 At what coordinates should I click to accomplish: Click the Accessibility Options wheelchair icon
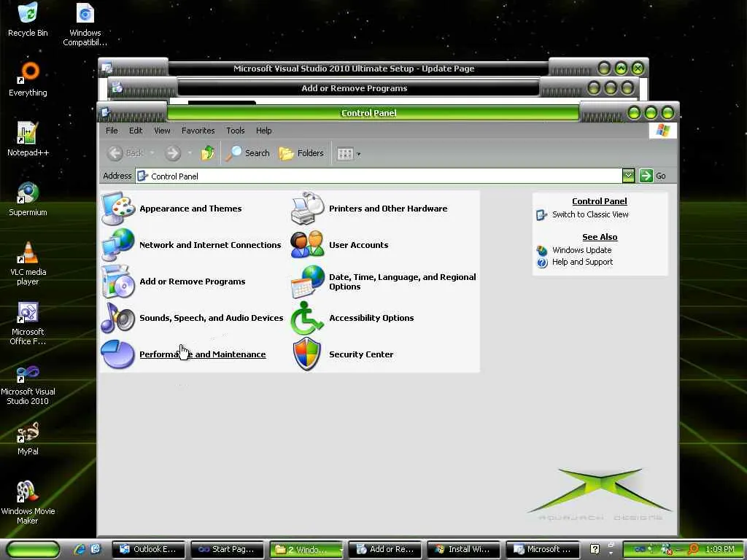307,318
